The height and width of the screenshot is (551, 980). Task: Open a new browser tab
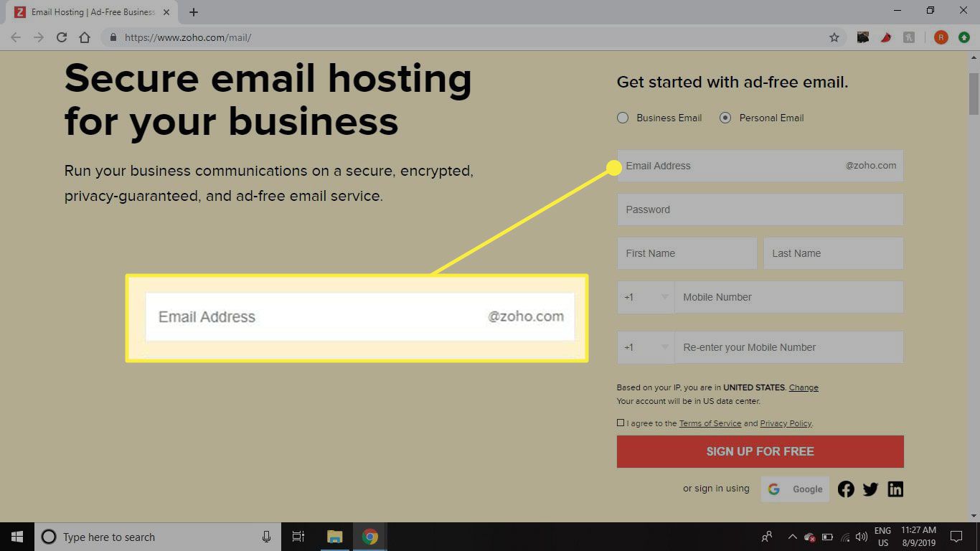tap(194, 12)
